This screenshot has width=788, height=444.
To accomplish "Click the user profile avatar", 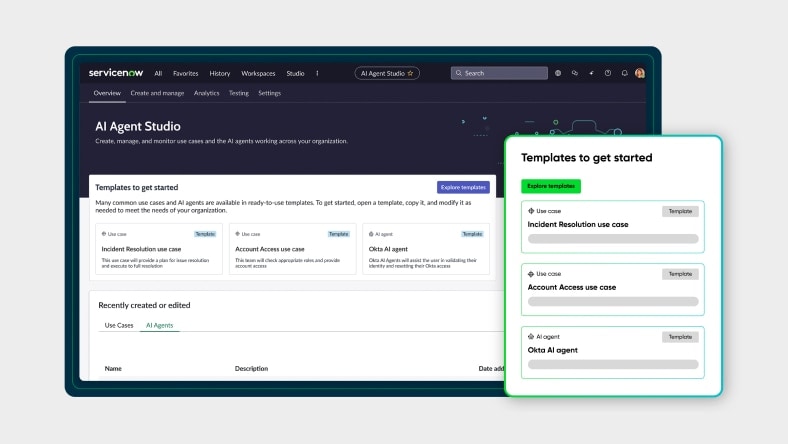I will [x=640, y=73].
